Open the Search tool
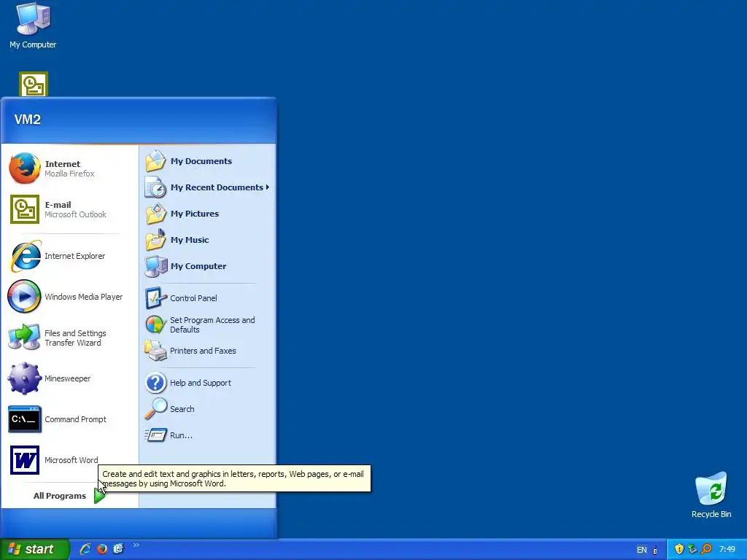Screen dimensions: 747x560 (207, 409)
